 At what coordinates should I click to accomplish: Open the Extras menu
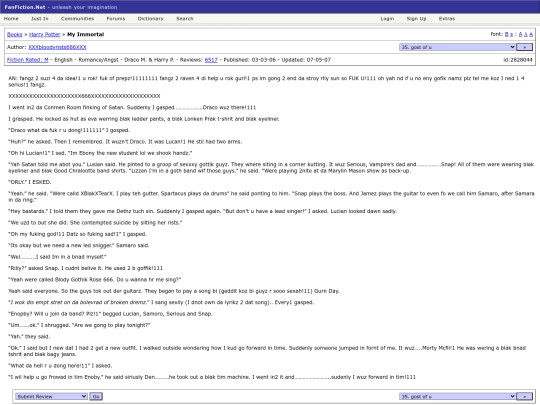click(447, 19)
